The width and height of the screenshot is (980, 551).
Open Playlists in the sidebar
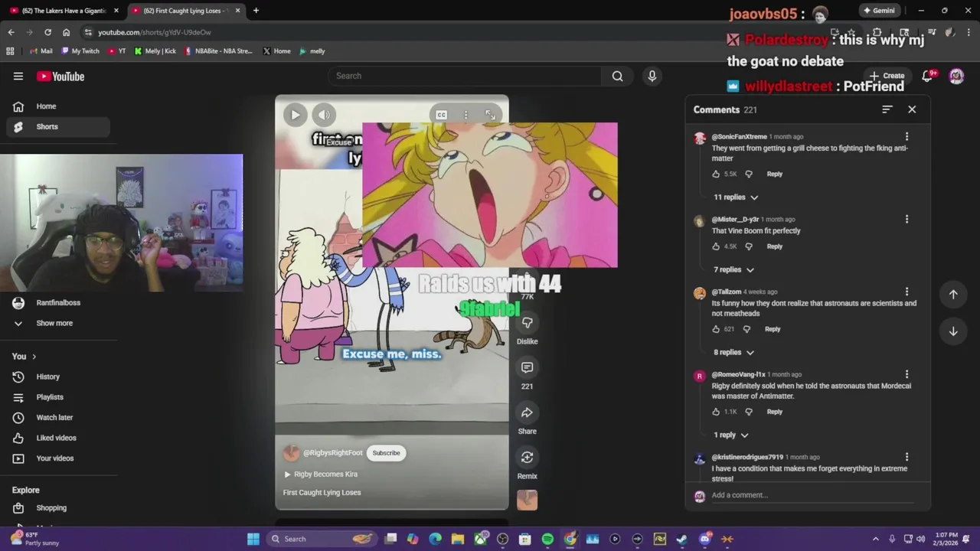58,397
